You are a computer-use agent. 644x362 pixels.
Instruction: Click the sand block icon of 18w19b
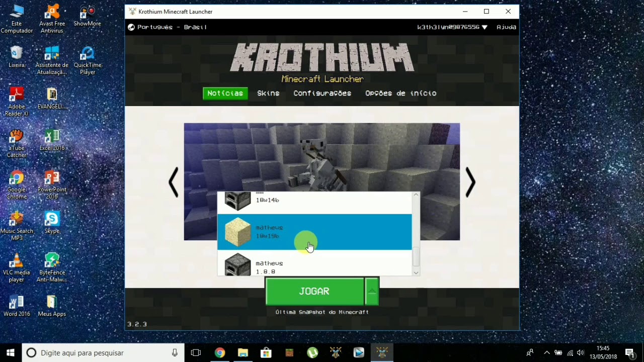point(237,232)
